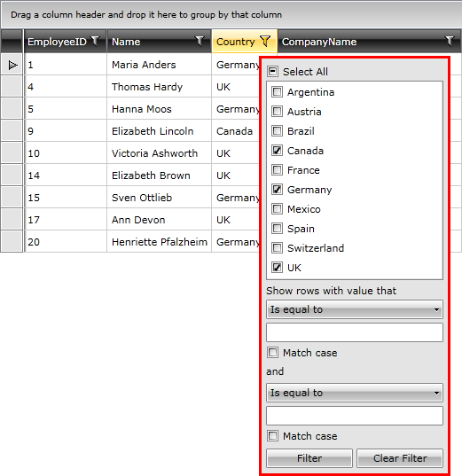Click the row header of Ann Devon's row

tap(12, 220)
